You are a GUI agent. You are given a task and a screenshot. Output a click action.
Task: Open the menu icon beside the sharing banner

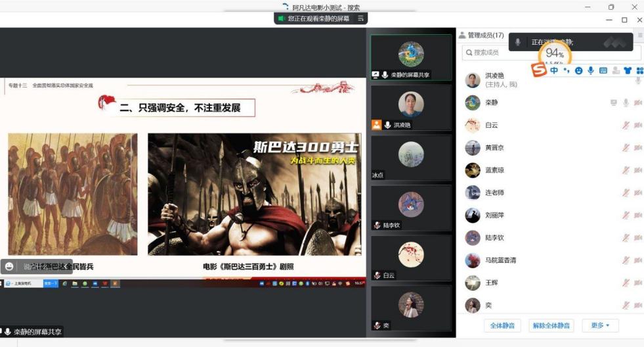(360, 18)
